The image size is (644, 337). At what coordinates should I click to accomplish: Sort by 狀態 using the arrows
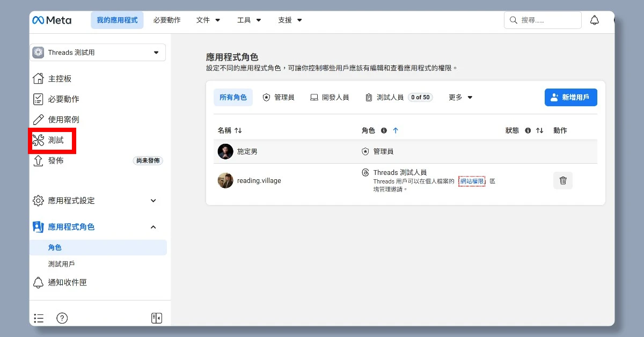(540, 130)
